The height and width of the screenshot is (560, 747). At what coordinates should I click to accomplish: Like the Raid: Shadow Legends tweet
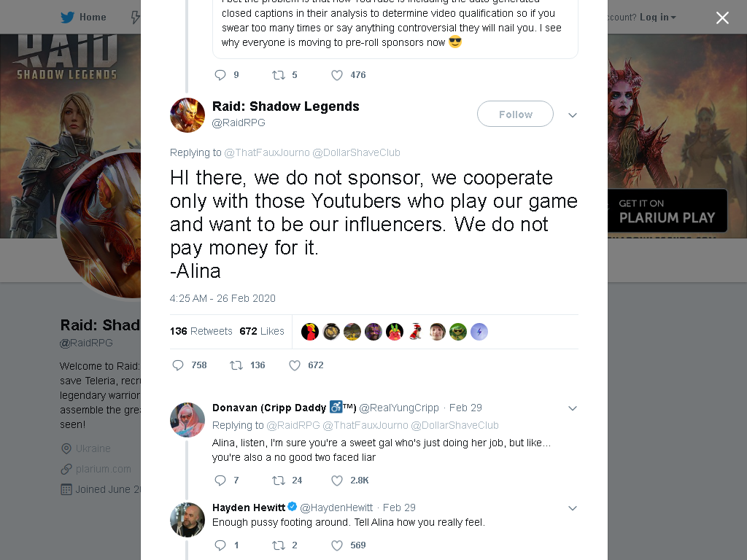coord(295,365)
